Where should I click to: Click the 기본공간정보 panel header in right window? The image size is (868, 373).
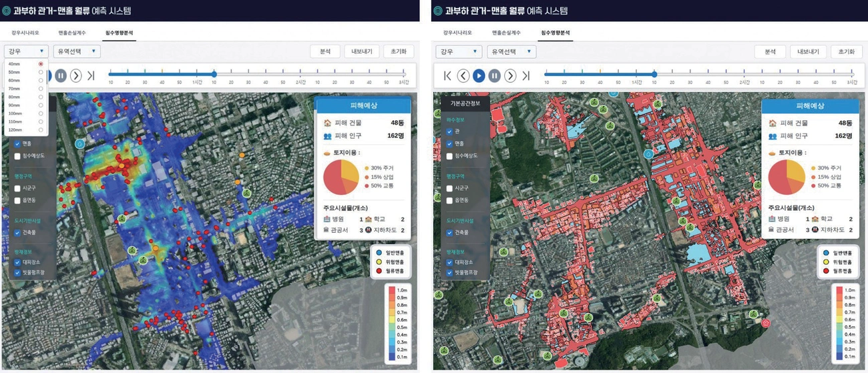(465, 103)
